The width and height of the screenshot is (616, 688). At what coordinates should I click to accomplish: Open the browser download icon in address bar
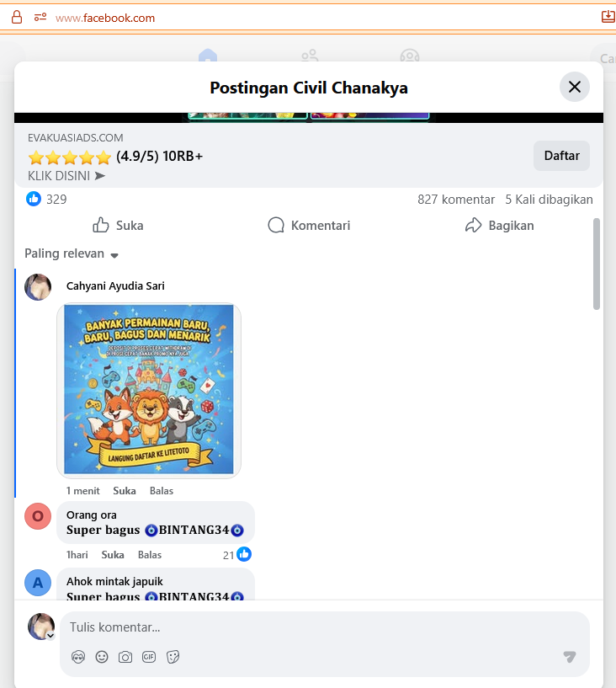click(x=608, y=17)
